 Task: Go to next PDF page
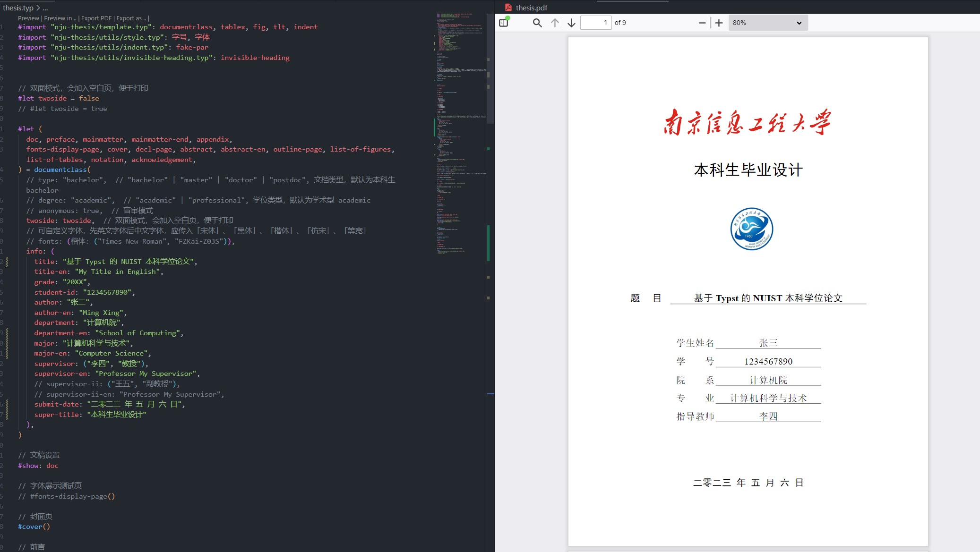coord(571,23)
